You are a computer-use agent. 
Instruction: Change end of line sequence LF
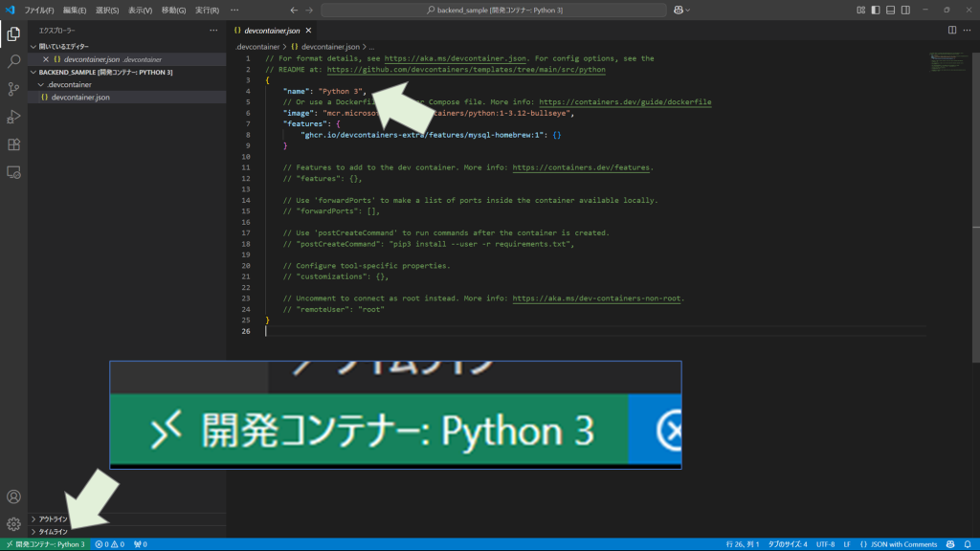(847, 544)
